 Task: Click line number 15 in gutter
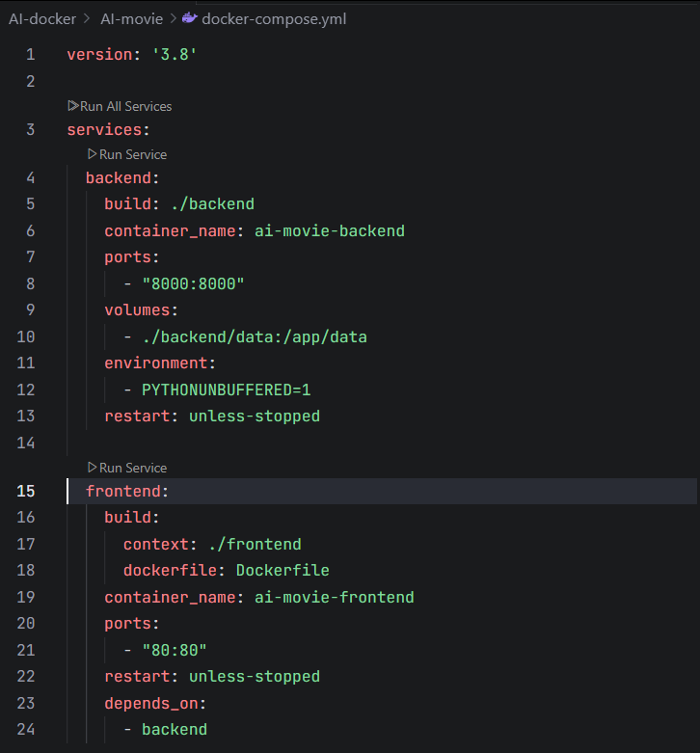(x=26, y=491)
